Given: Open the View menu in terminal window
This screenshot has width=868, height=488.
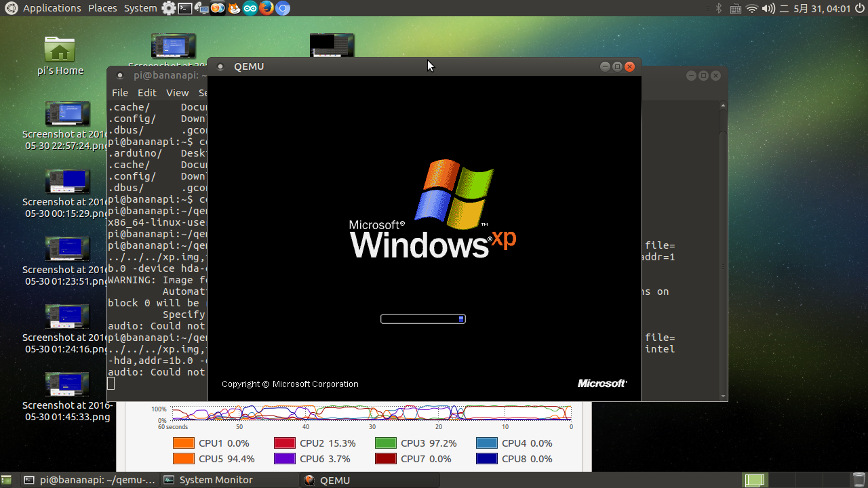Looking at the screenshot, I should pos(177,93).
